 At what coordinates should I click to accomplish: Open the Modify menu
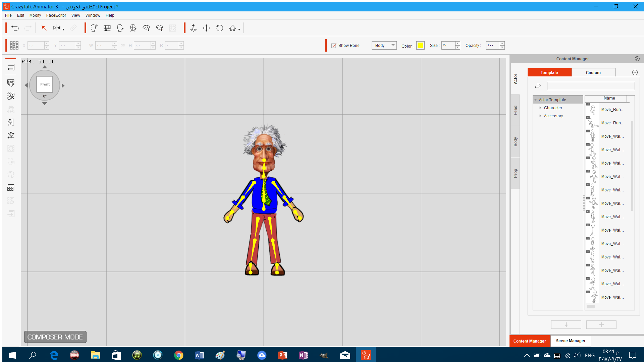(35, 15)
